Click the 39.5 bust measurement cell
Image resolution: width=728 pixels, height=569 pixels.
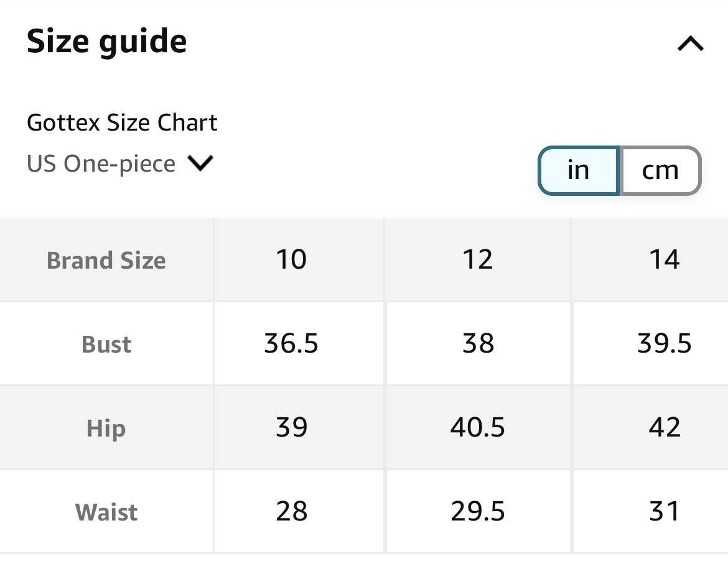coord(664,343)
